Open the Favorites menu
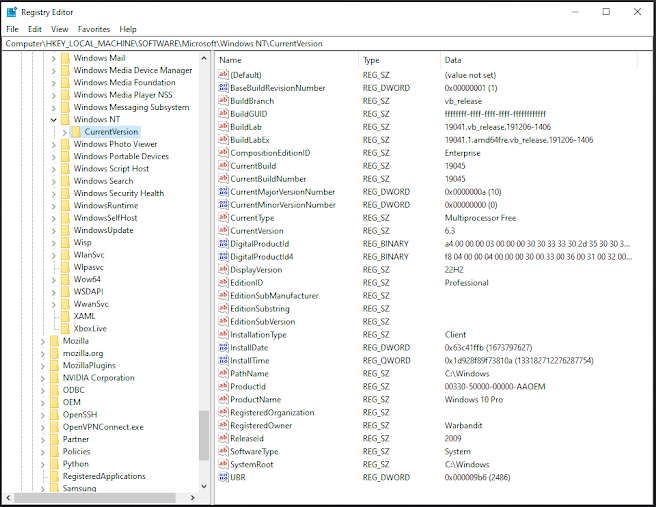 [x=93, y=29]
